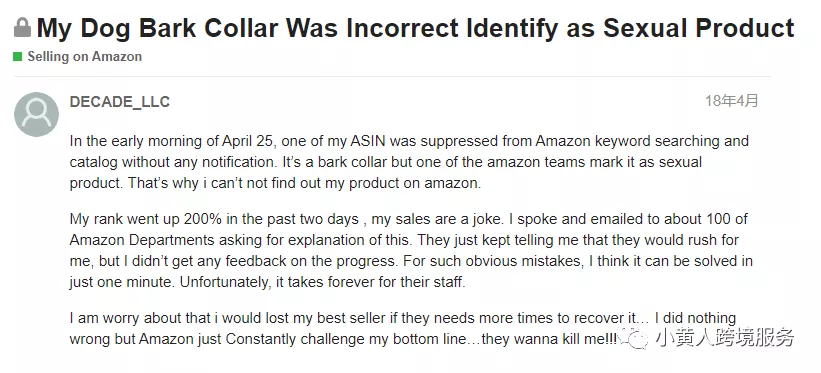Click the paragraph starting 'I am worry about'
The height and width of the screenshot is (373, 821).
[x=403, y=328]
